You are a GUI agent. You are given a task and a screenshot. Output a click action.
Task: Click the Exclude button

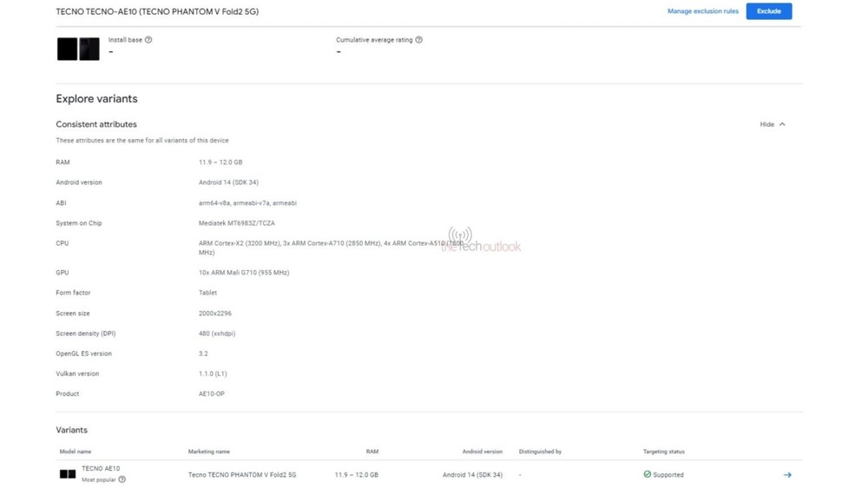768,11
